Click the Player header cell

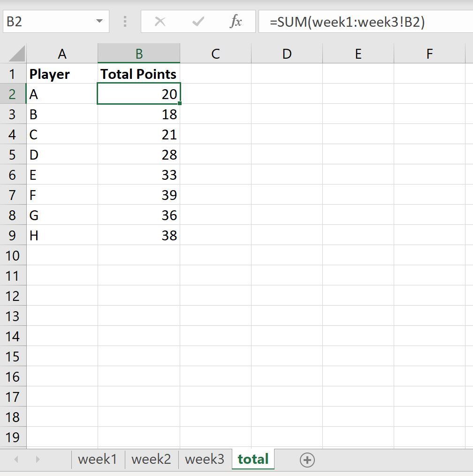[61, 74]
